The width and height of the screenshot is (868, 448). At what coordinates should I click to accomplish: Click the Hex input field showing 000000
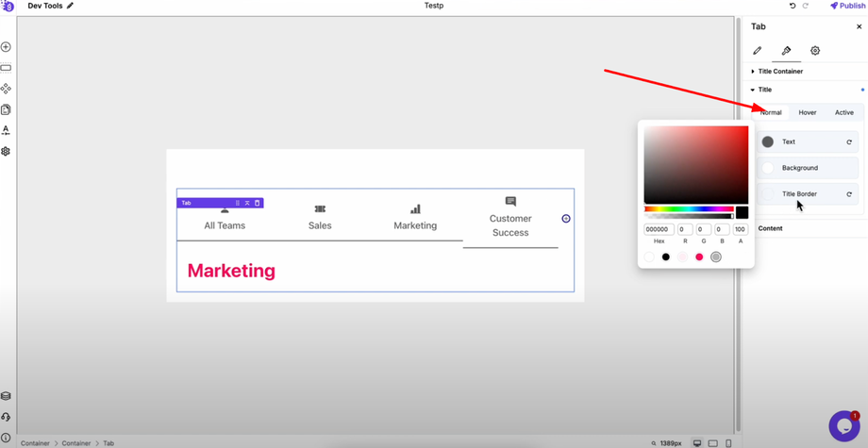coord(659,229)
